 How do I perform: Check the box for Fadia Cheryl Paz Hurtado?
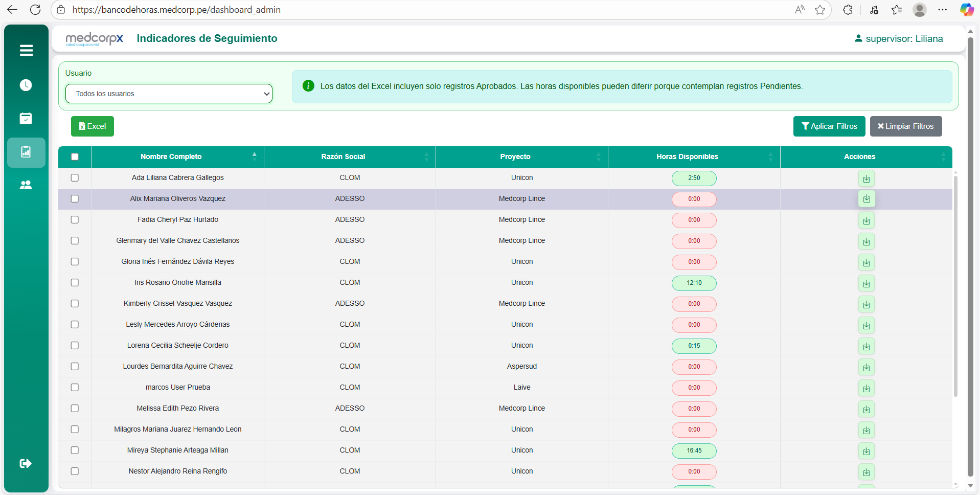(x=75, y=220)
